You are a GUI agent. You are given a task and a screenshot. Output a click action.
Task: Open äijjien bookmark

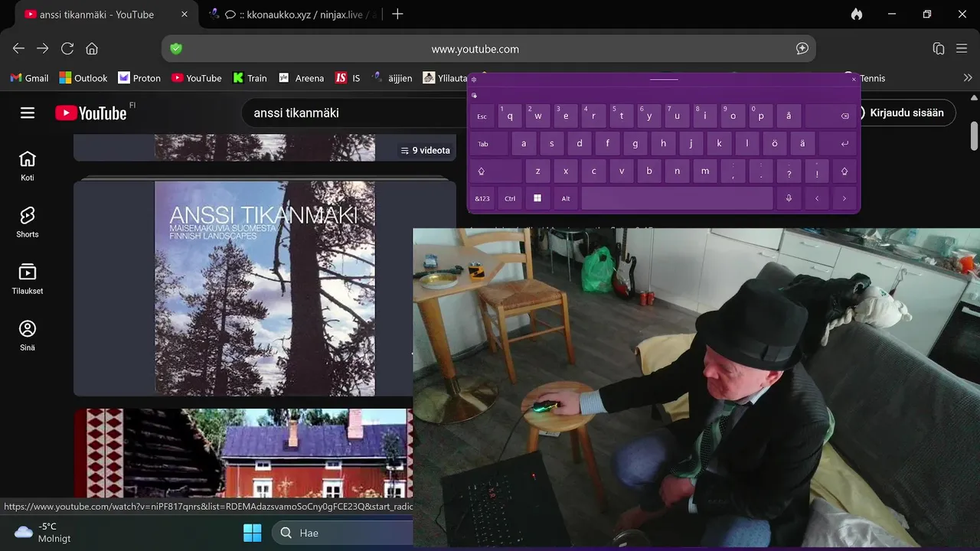[x=392, y=78]
